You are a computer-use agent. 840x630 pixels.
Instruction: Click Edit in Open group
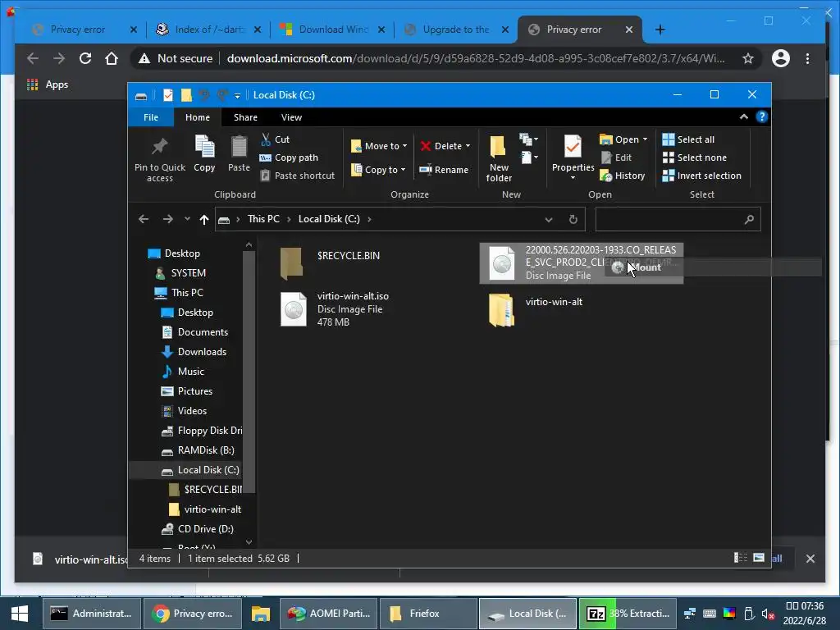[x=616, y=157]
